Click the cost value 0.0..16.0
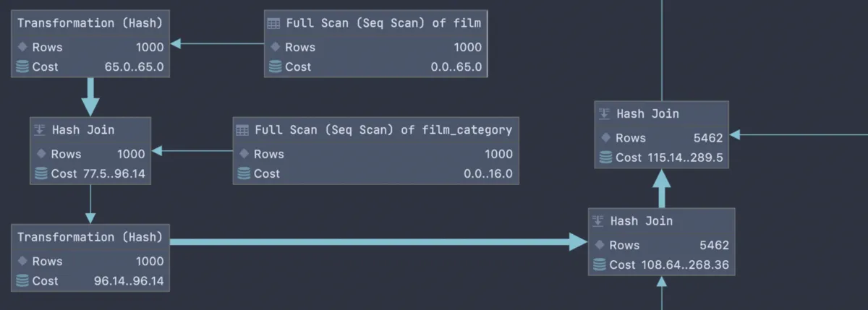 coord(488,173)
